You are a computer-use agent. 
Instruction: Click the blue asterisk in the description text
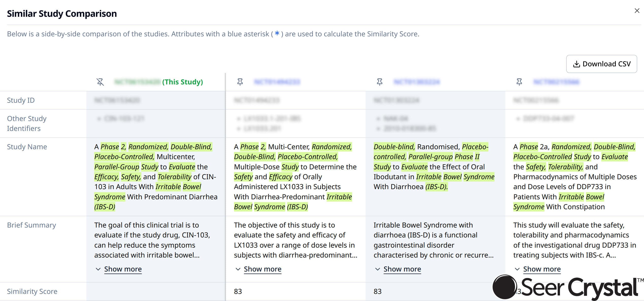[x=277, y=33]
